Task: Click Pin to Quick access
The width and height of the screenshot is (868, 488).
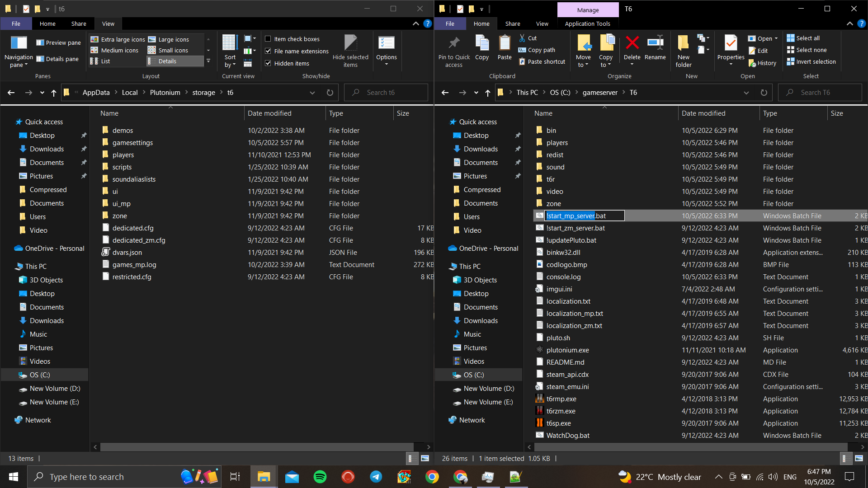Action: pyautogui.click(x=454, y=52)
